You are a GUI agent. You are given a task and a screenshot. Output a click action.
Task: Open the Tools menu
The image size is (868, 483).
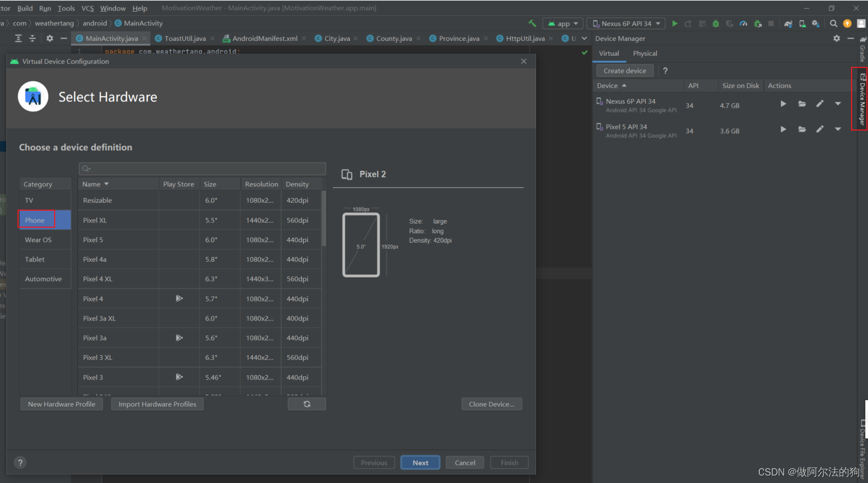point(66,8)
